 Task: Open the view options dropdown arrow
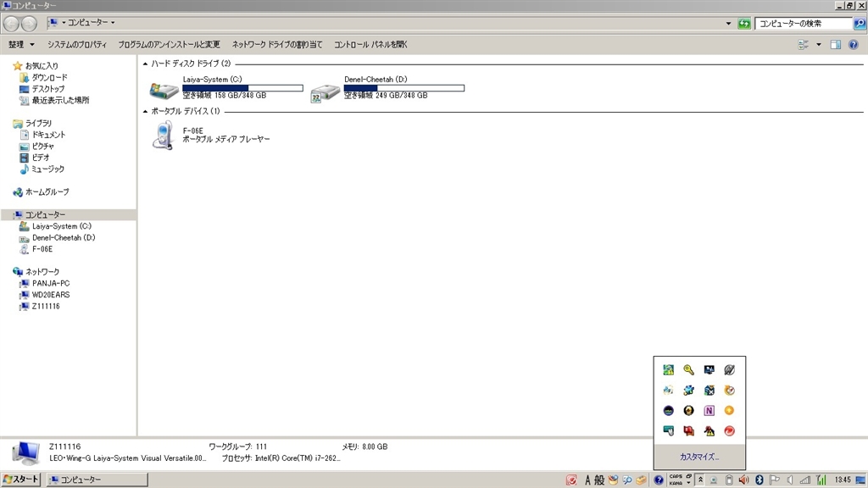coord(819,45)
